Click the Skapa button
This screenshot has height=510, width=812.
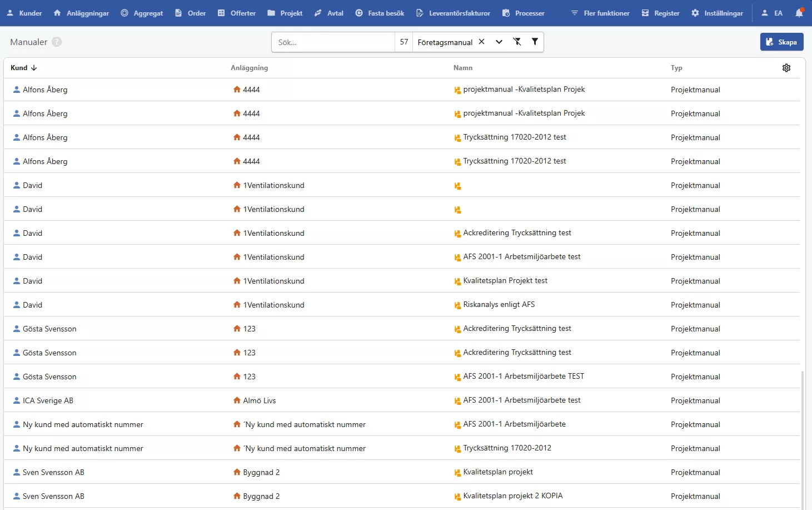[781, 42]
